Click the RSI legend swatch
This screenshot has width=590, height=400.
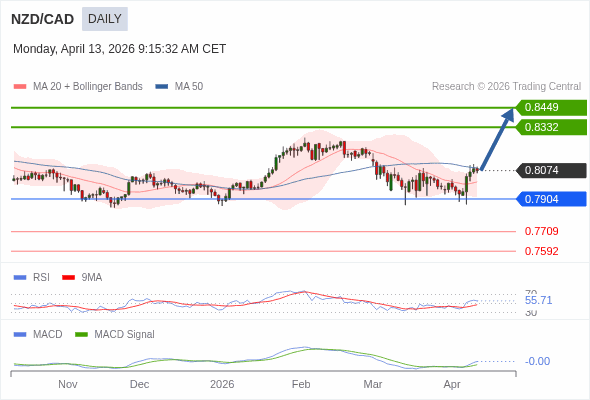click(20, 278)
